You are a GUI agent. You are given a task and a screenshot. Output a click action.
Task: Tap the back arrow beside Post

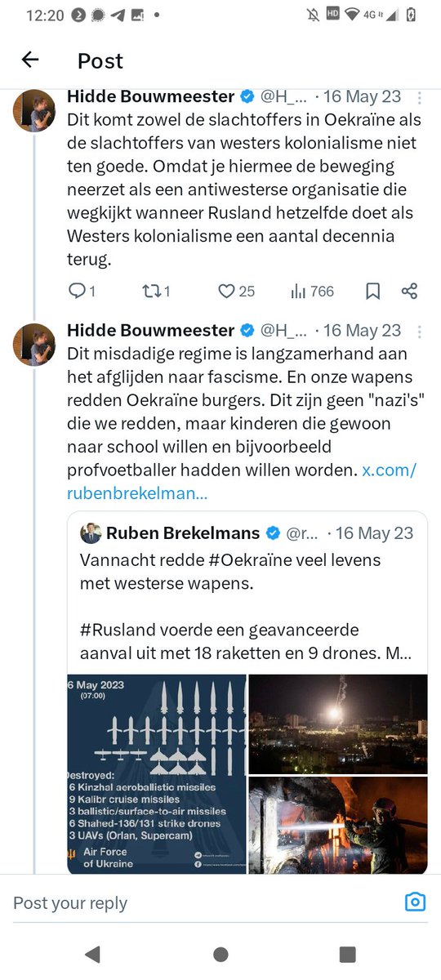pyautogui.click(x=30, y=60)
